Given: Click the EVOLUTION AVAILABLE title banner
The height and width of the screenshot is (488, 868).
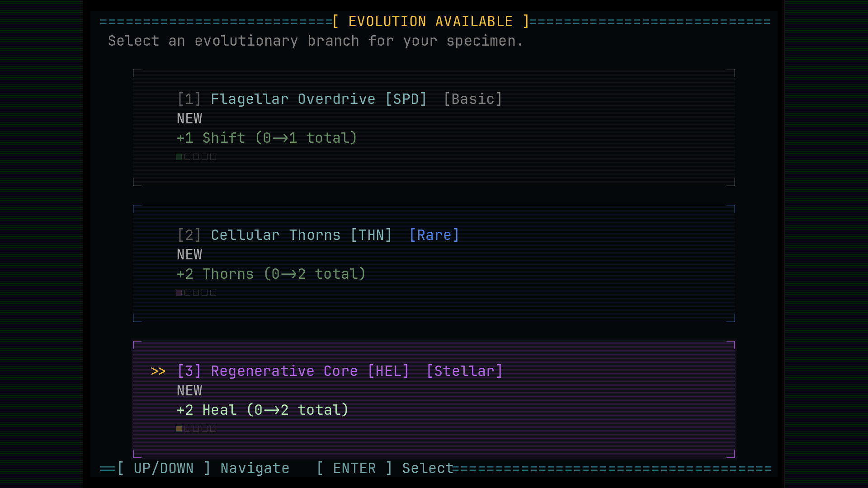Looking at the screenshot, I should click(x=429, y=21).
